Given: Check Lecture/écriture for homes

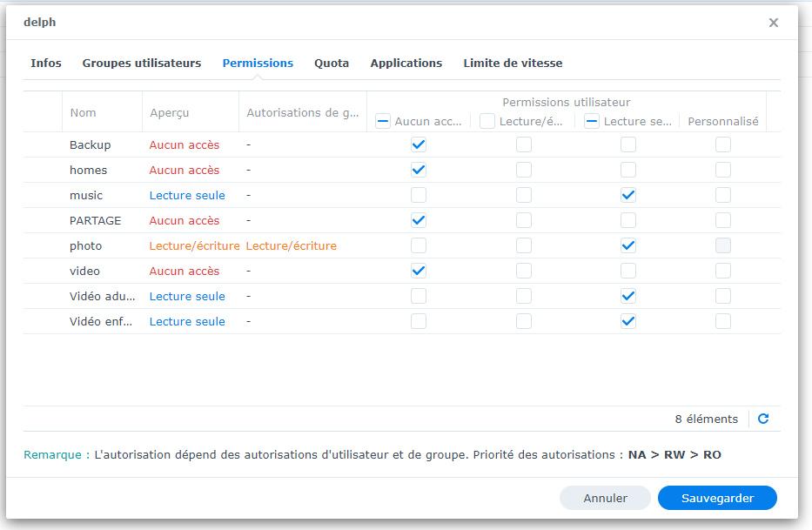Looking at the screenshot, I should pyautogui.click(x=524, y=170).
